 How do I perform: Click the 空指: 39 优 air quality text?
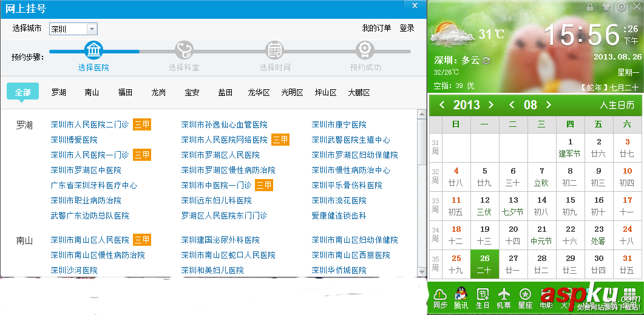click(x=454, y=86)
